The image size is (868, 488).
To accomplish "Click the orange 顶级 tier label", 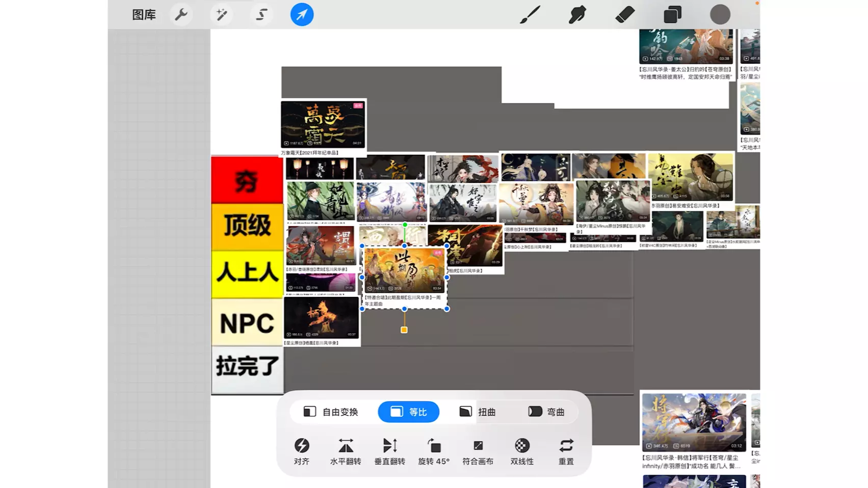I will coord(247,227).
